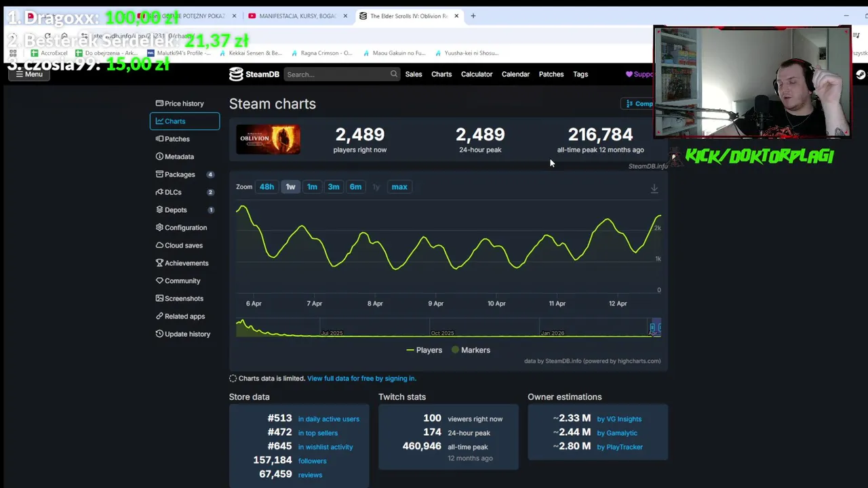Open the Ragna Crimson bookmark
The image size is (868, 488).
[321, 53]
